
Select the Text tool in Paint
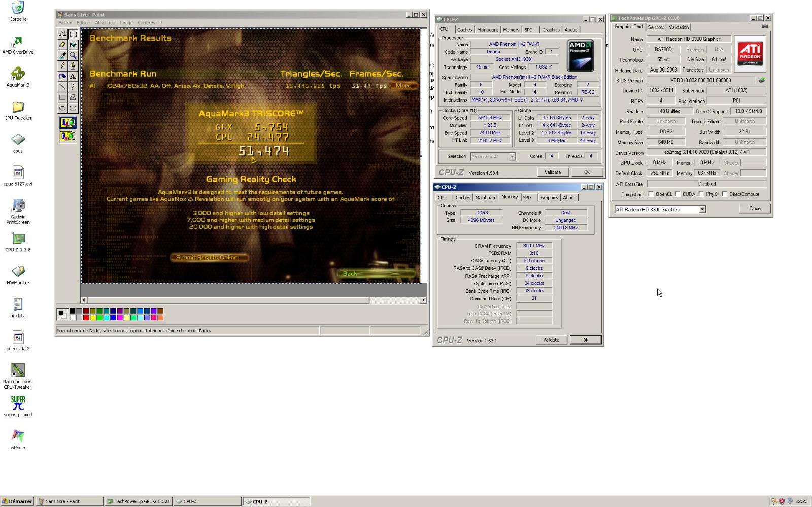[x=73, y=76]
